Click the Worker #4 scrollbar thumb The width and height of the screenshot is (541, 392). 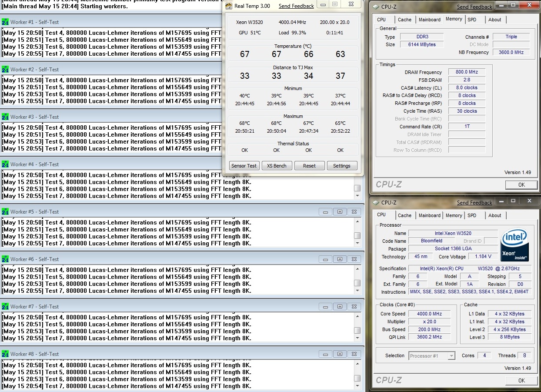coord(357,188)
